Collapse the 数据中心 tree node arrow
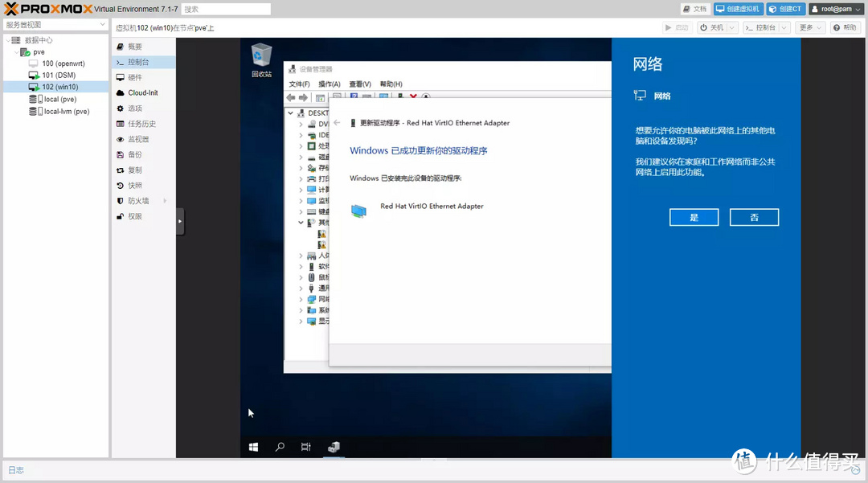 point(8,40)
